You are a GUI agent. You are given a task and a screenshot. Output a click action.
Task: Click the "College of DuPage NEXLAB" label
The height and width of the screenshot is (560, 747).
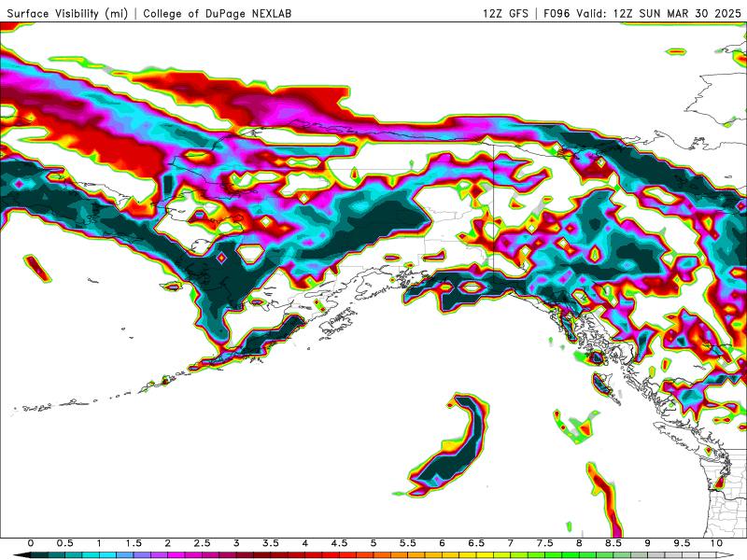click(x=218, y=13)
